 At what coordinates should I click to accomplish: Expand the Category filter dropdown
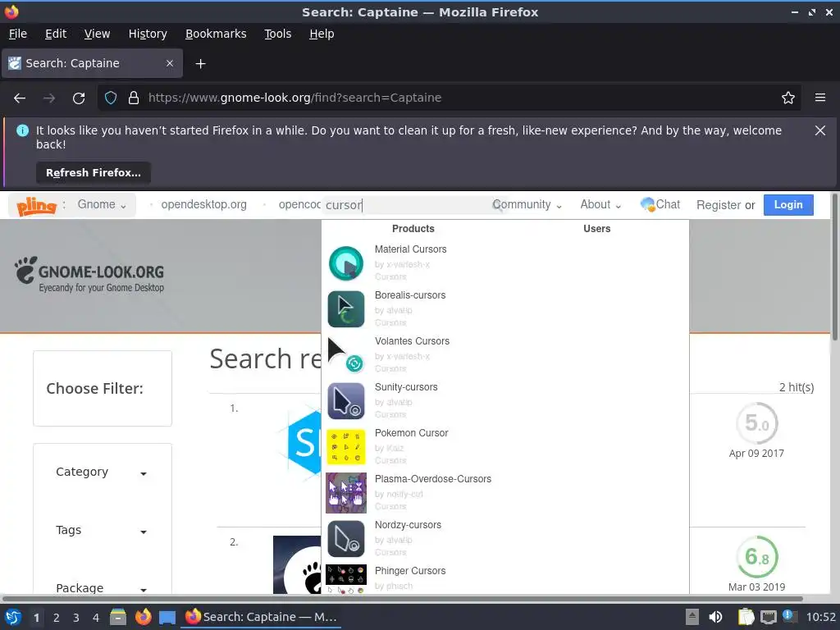(x=102, y=472)
